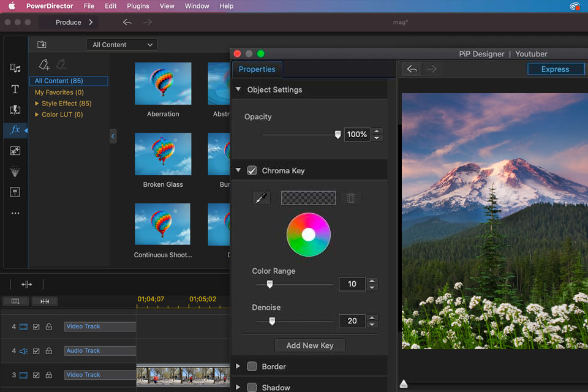
Task: Click the delete tag icon
Action: 61,64
